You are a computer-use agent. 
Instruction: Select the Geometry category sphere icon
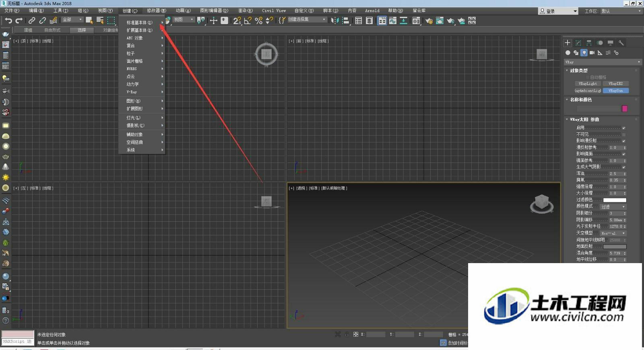[x=568, y=53]
